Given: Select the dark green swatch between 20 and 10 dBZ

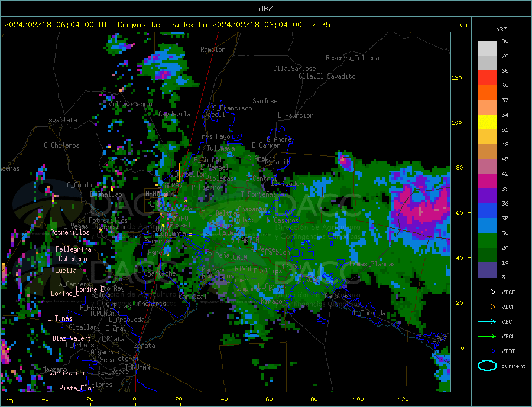Looking at the screenshot, I should tap(487, 255).
